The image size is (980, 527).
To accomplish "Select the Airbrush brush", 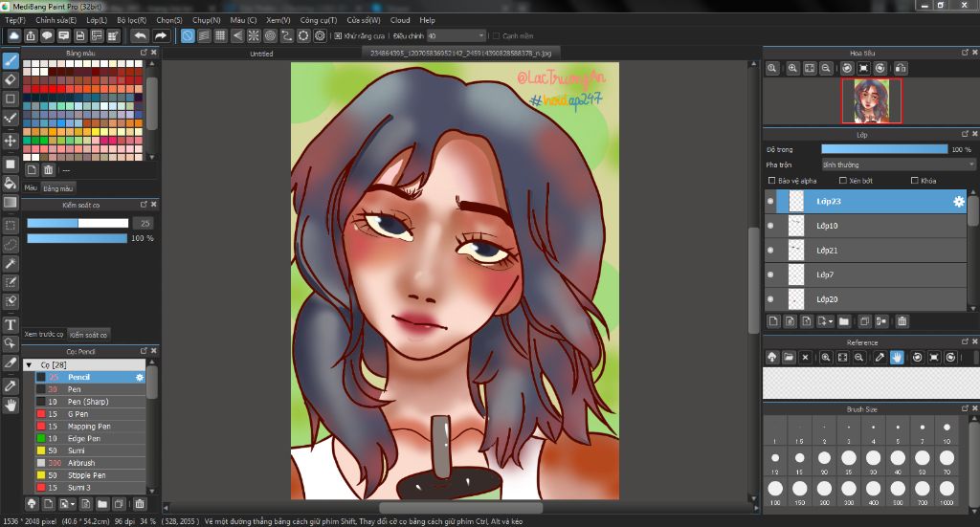I will pyautogui.click(x=90, y=463).
